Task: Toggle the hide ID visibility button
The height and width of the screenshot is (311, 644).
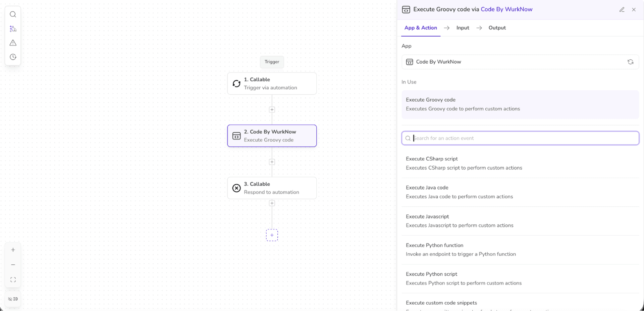Action: (13, 299)
